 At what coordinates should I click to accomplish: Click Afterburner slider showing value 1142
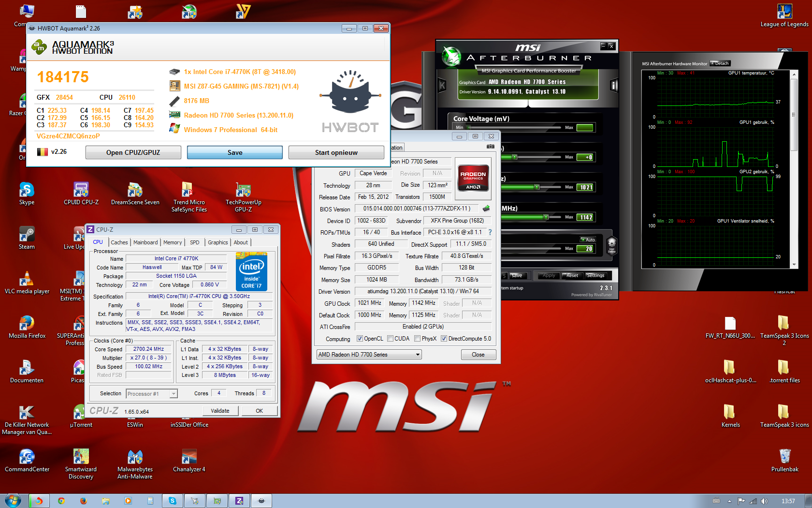[x=531, y=217]
